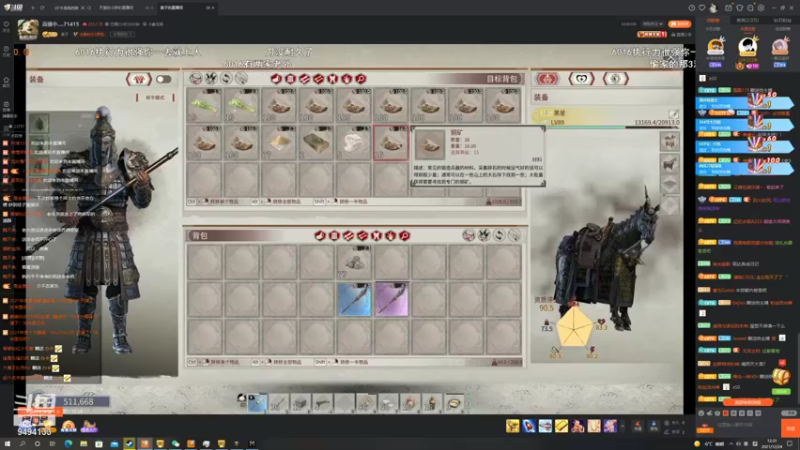This screenshot has height=450, width=800.
Task: Click the treasure chest icon in chat
Action: (781, 377)
